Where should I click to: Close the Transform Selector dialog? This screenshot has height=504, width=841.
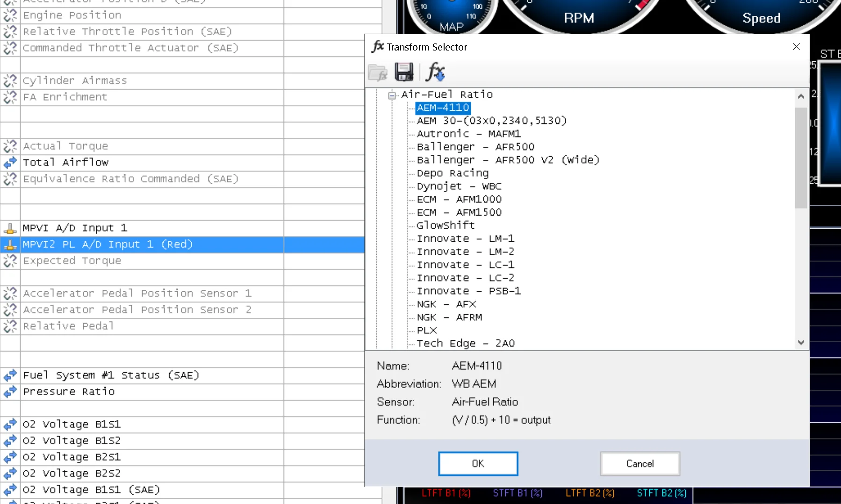point(796,47)
